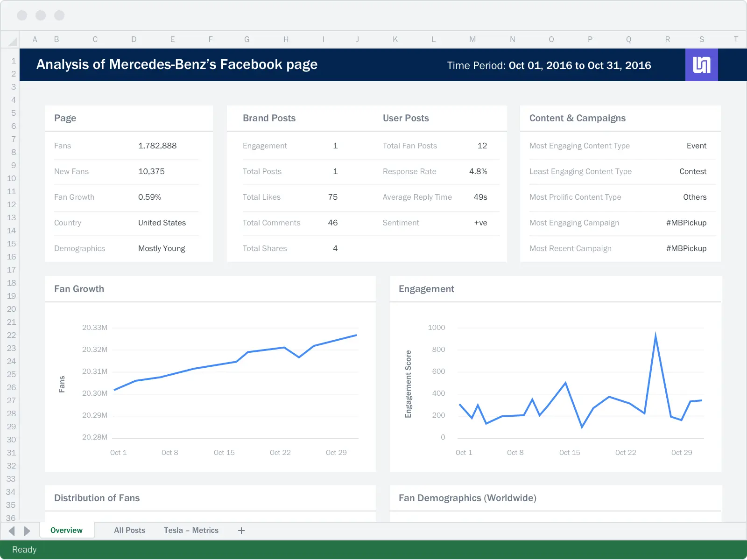
Task: Select column E header
Action: [172, 40]
